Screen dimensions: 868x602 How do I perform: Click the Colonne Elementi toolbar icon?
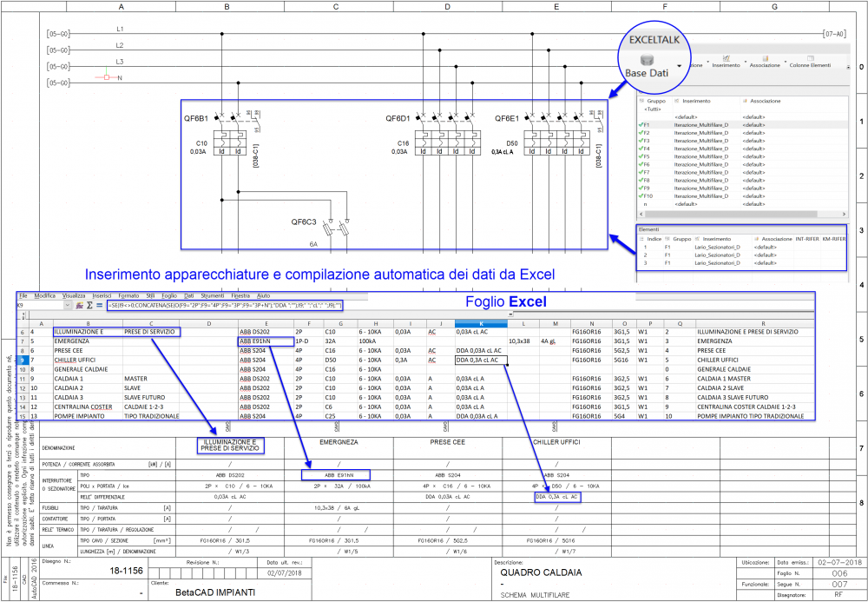click(x=810, y=57)
